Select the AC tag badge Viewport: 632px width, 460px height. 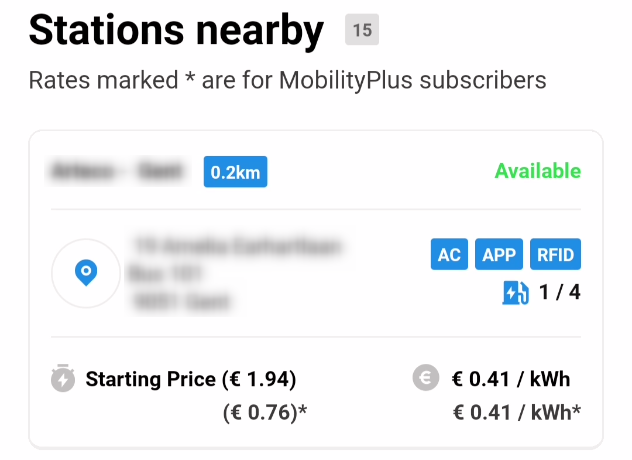(449, 254)
